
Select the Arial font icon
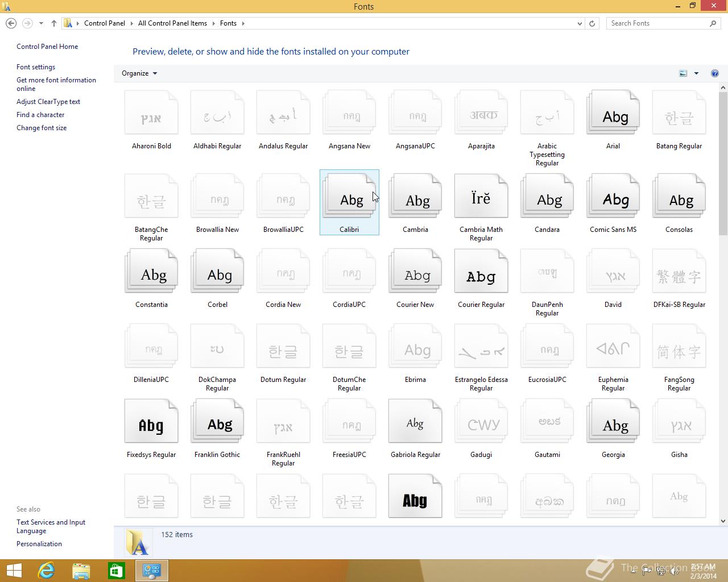(613, 113)
